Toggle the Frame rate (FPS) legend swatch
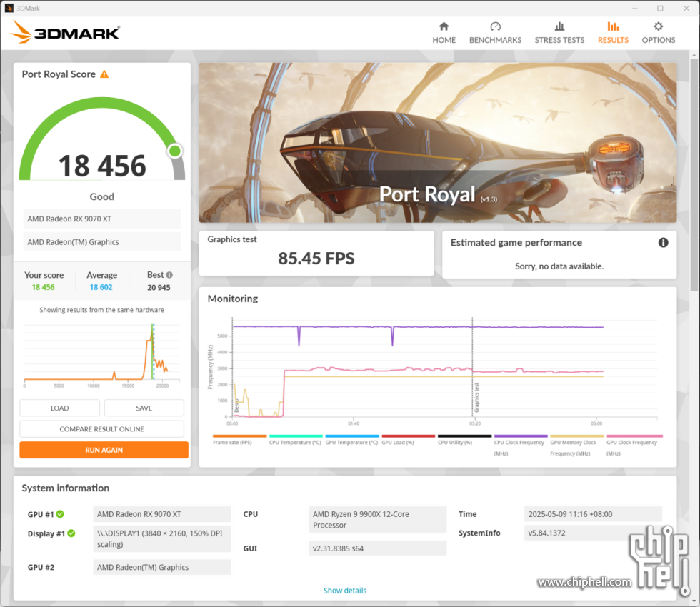 click(240, 436)
